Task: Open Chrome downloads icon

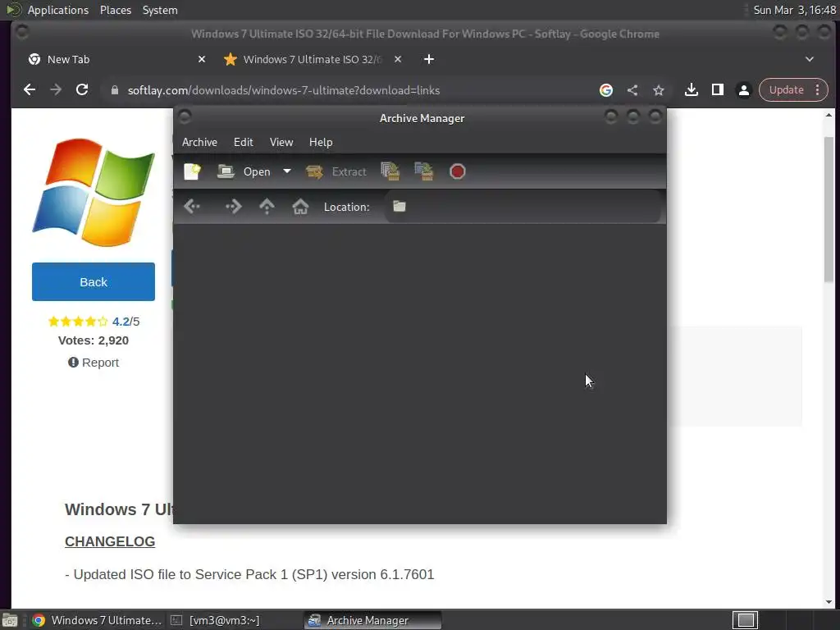Action: (x=691, y=90)
